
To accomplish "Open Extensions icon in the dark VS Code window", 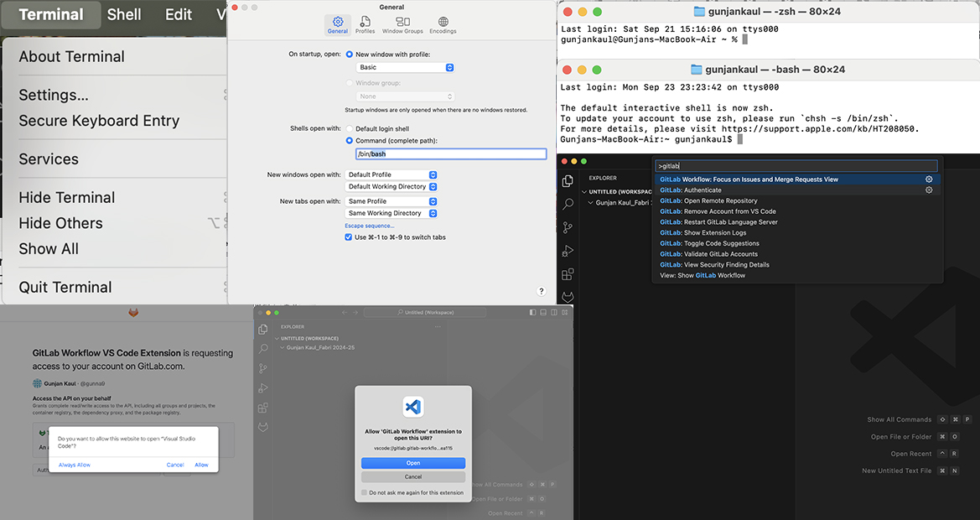I will (568, 274).
